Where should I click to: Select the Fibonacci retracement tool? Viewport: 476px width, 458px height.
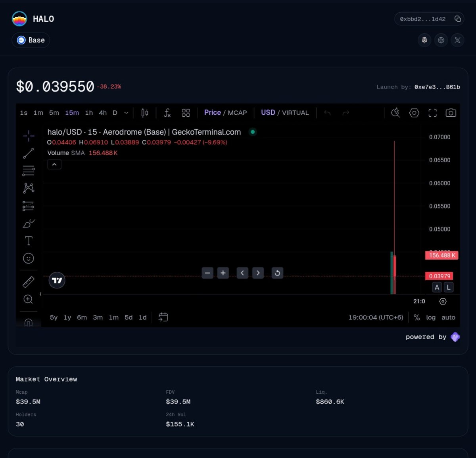tap(29, 171)
